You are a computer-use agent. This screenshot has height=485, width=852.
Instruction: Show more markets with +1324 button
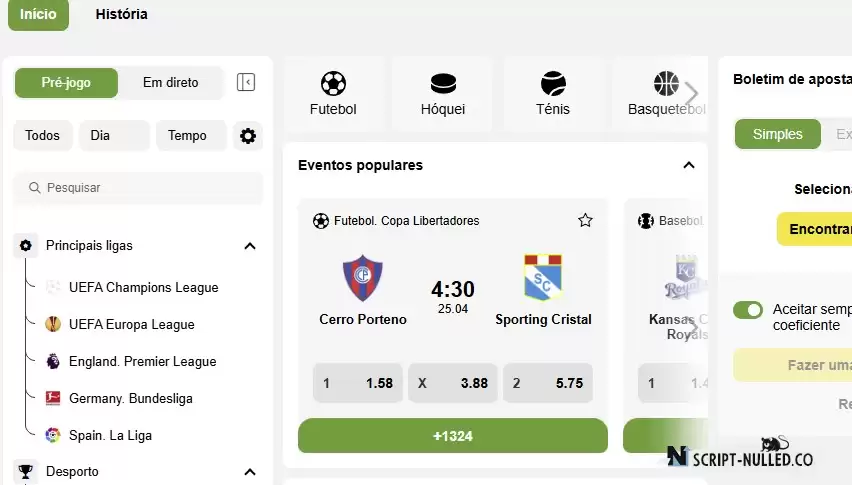pyautogui.click(x=453, y=436)
